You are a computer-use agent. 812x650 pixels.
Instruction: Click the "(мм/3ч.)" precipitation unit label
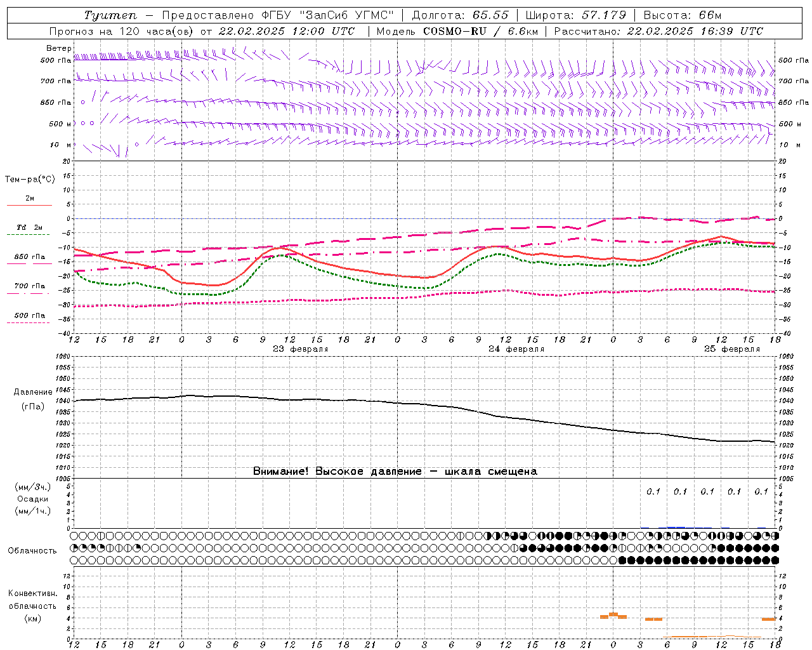(x=33, y=487)
